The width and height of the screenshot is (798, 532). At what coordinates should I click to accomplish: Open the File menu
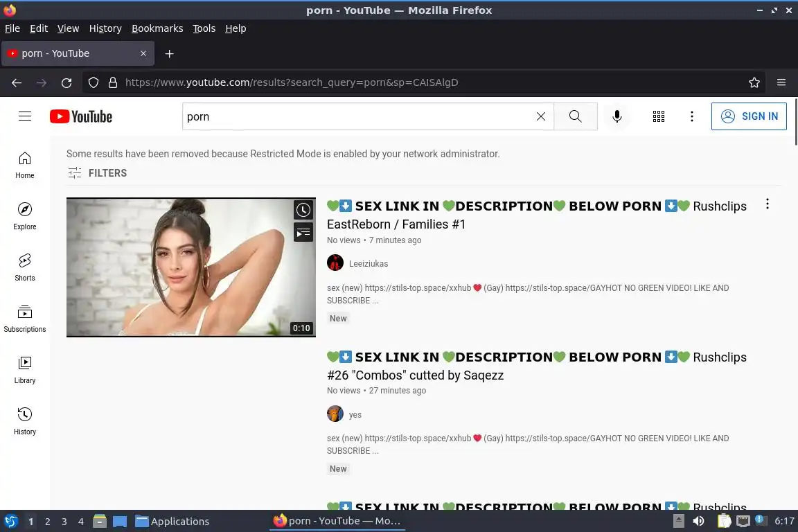tap(12, 28)
